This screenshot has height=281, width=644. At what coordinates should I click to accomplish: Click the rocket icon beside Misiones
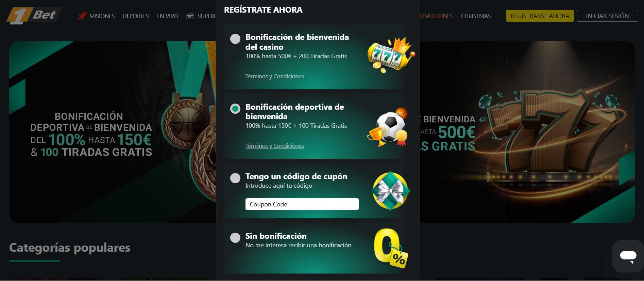click(82, 16)
